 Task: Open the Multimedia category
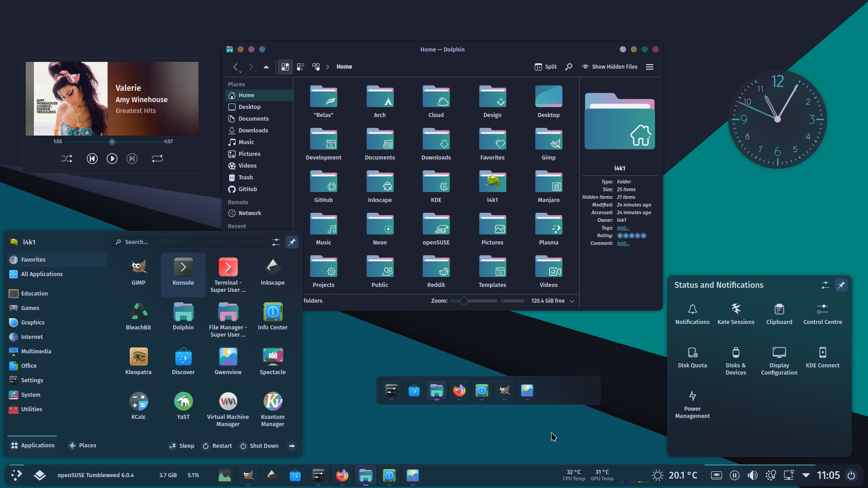point(57,352)
